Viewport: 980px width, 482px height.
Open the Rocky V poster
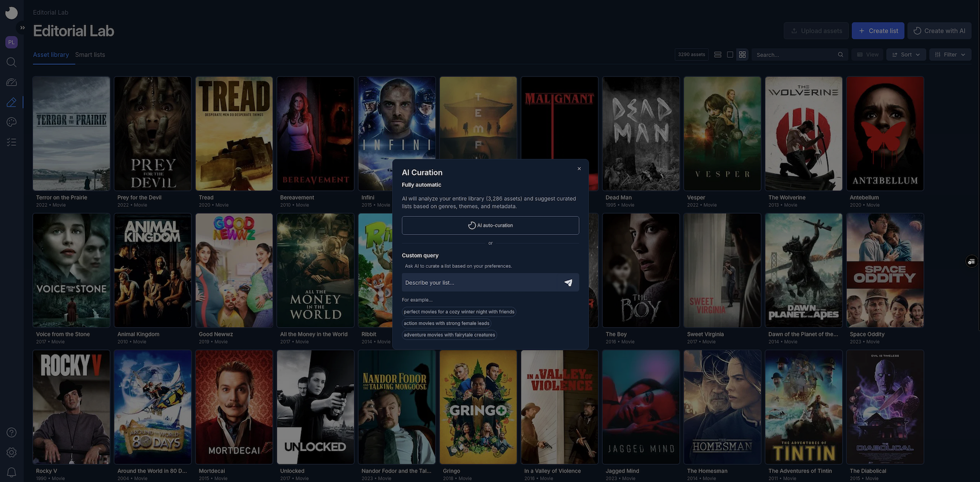[x=71, y=407]
